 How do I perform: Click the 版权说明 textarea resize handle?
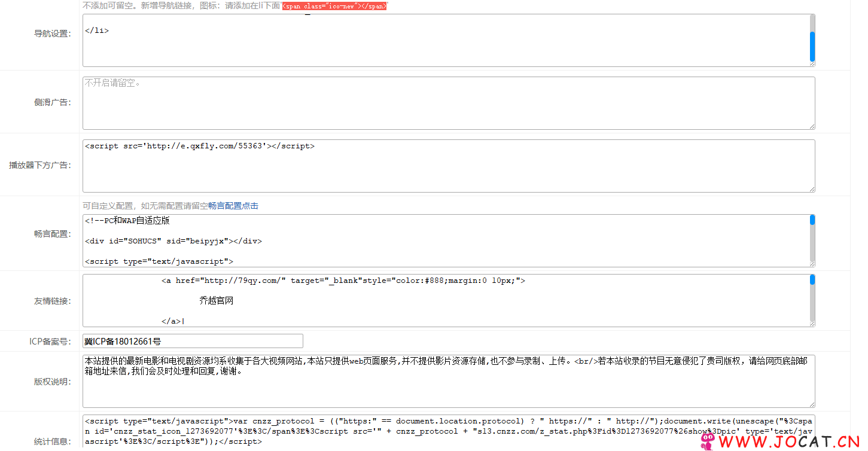pos(812,404)
